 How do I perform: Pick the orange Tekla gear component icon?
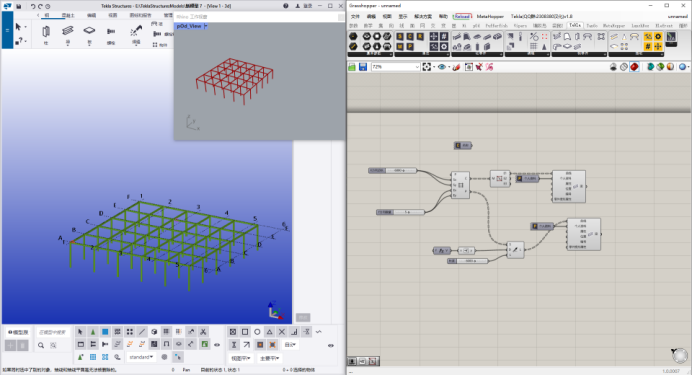[x=658, y=36]
